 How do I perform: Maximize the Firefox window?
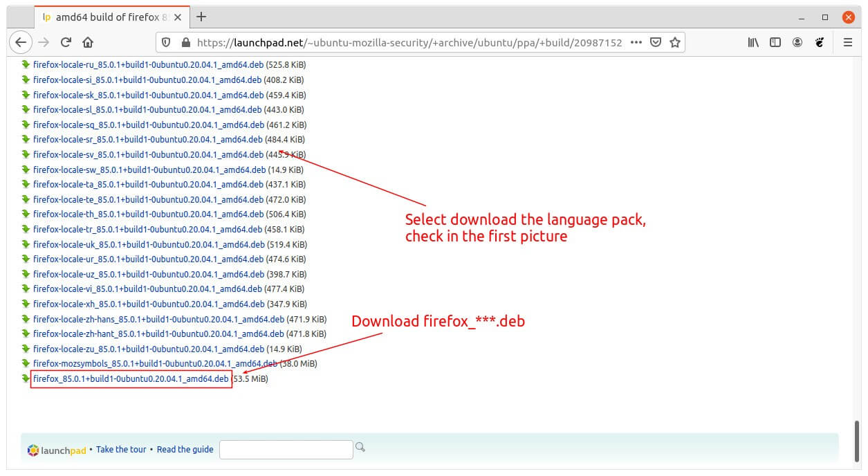[x=825, y=17]
